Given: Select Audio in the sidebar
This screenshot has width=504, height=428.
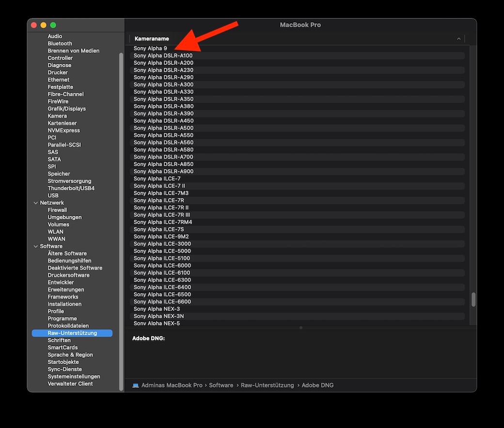Looking at the screenshot, I should (55, 36).
